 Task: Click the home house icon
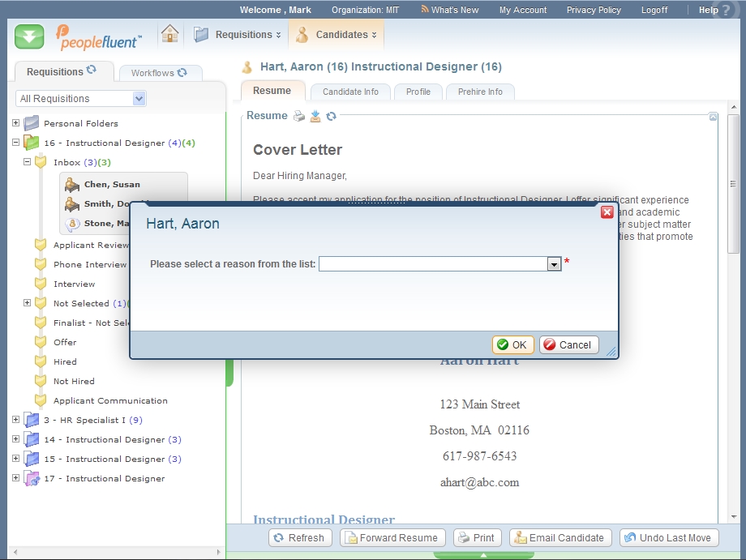pyautogui.click(x=169, y=34)
